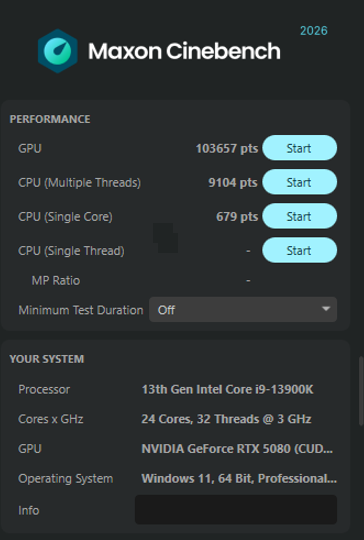Click the PERFORMANCE section header
The height and width of the screenshot is (540, 364).
[x=50, y=119]
